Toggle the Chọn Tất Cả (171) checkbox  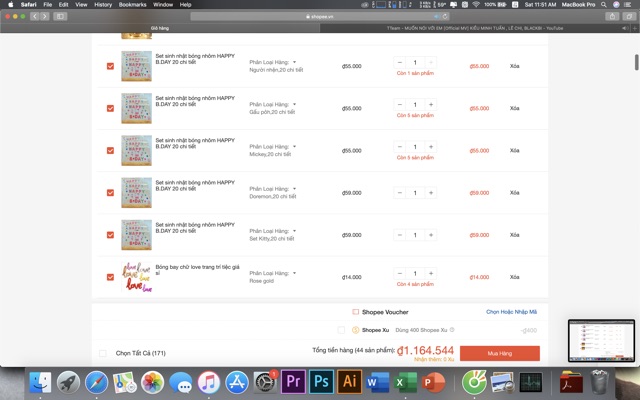(103, 353)
